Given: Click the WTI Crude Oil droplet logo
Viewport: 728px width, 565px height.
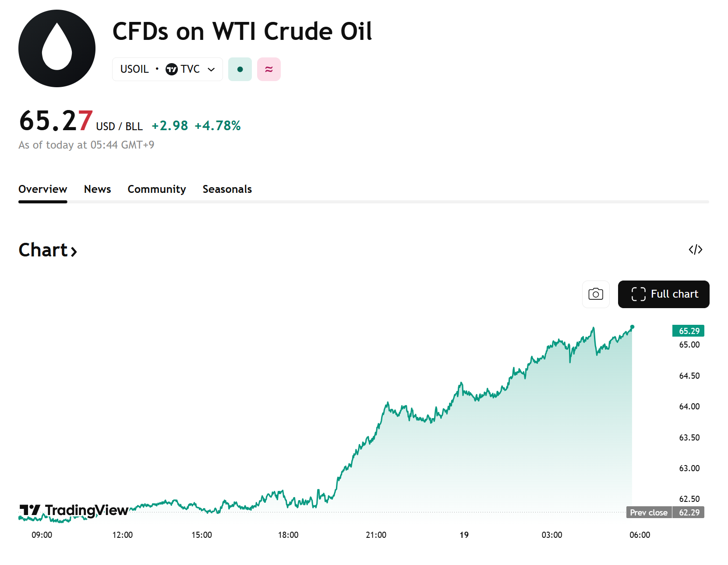Looking at the screenshot, I should [x=57, y=49].
